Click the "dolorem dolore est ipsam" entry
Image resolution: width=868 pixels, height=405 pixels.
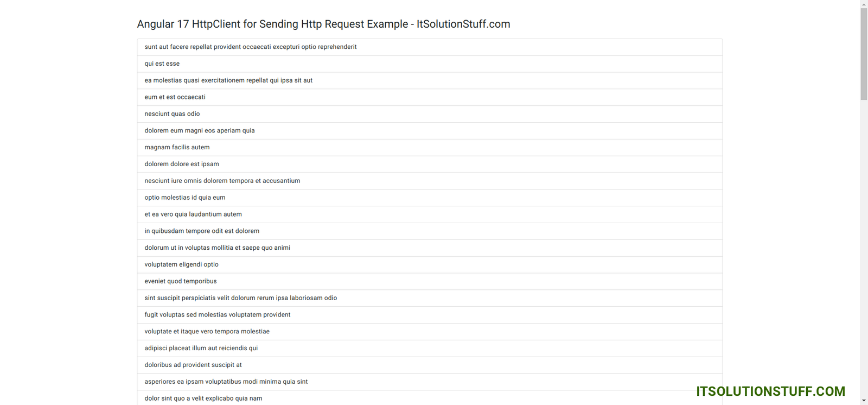point(182,164)
